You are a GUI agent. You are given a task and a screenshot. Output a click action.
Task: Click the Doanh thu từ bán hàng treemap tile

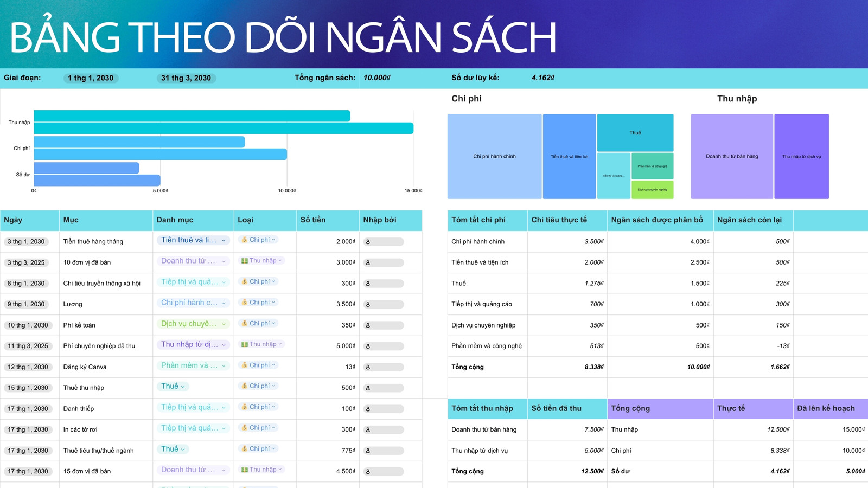click(x=732, y=156)
